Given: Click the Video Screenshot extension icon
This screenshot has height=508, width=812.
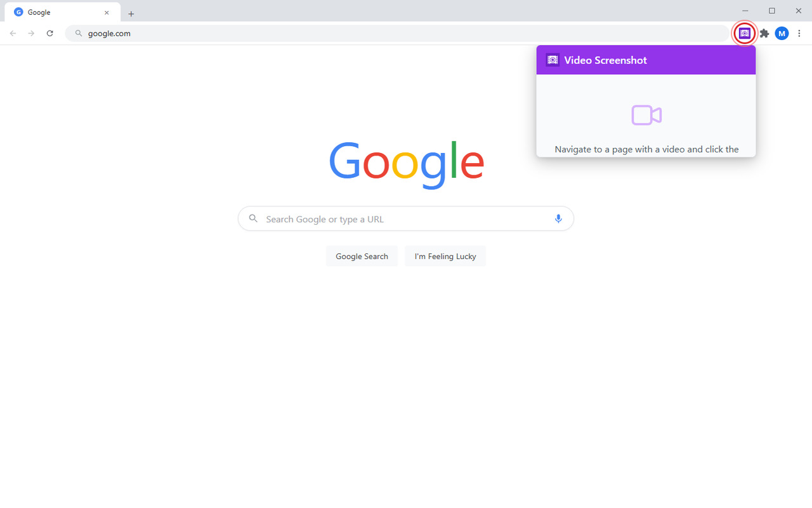Looking at the screenshot, I should point(744,33).
